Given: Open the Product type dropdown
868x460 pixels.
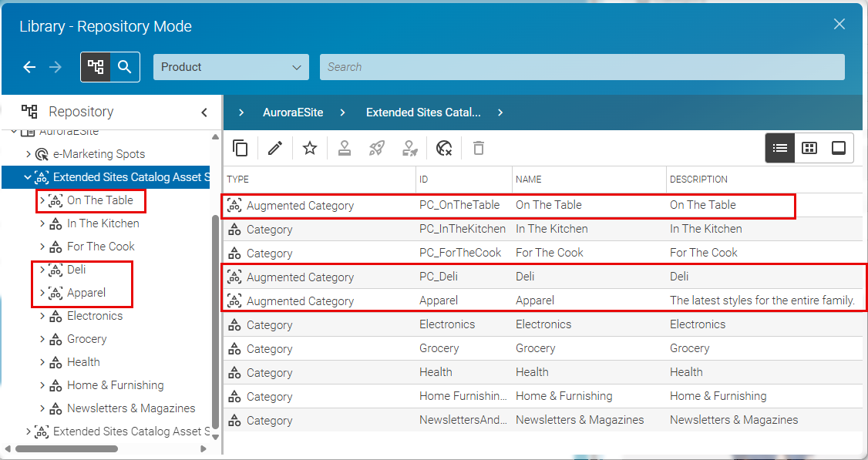Looking at the screenshot, I should point(230,67).
